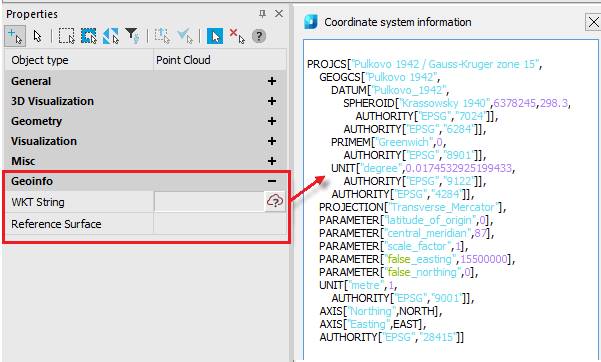This screenshot has height=362, width=601.
Task: Expand the Visualization section
Action: [272, 141]
